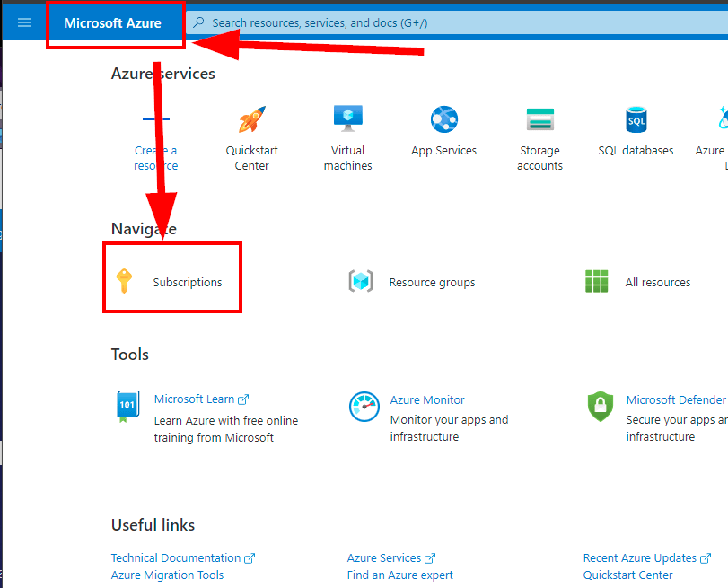This screenshot has height=588, width=728.
Task: Open Storage accounts icon
Action: coord(540,119)
